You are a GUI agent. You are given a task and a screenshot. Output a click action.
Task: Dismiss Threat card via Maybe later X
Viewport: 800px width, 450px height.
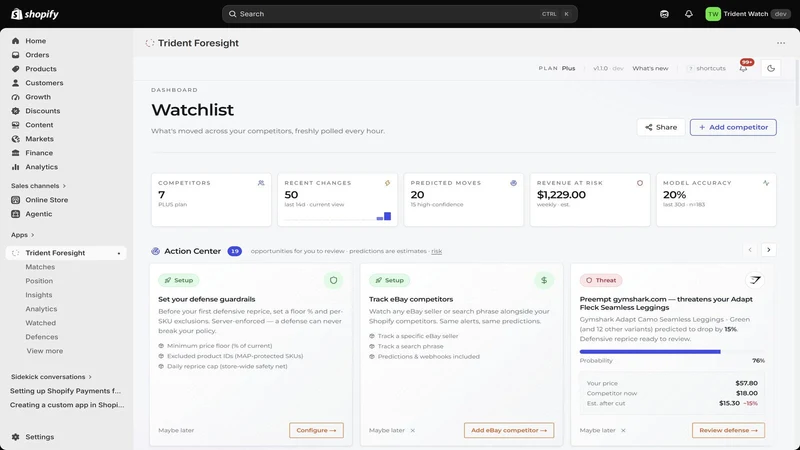pyautogui.click(x=623, y=430)
